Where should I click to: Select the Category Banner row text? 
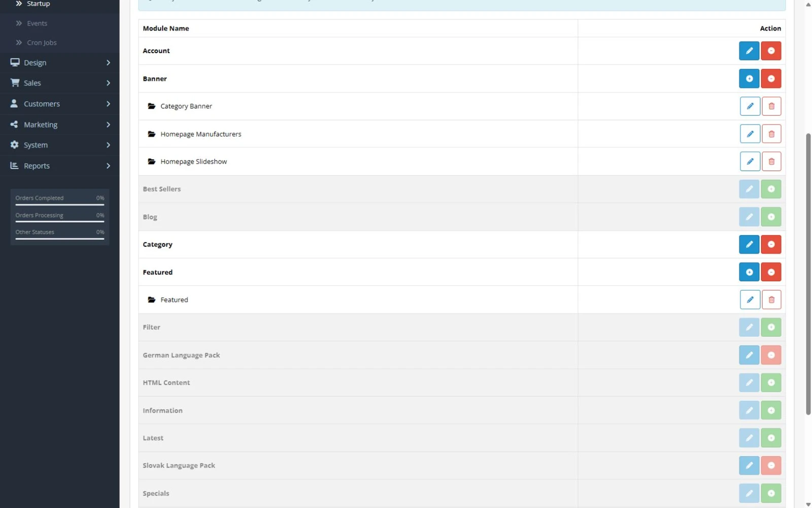pyautogui.click(x=186, y=106)
